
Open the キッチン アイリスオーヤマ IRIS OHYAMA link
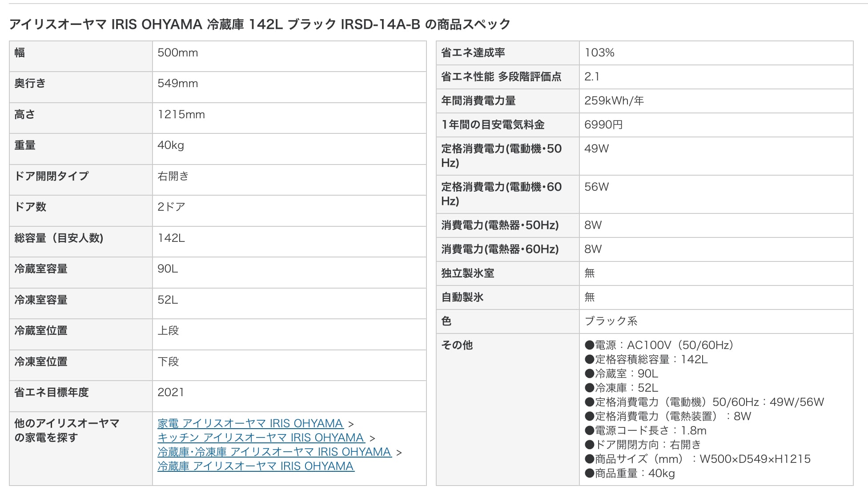pyautogui.click(x=261, y=438)
